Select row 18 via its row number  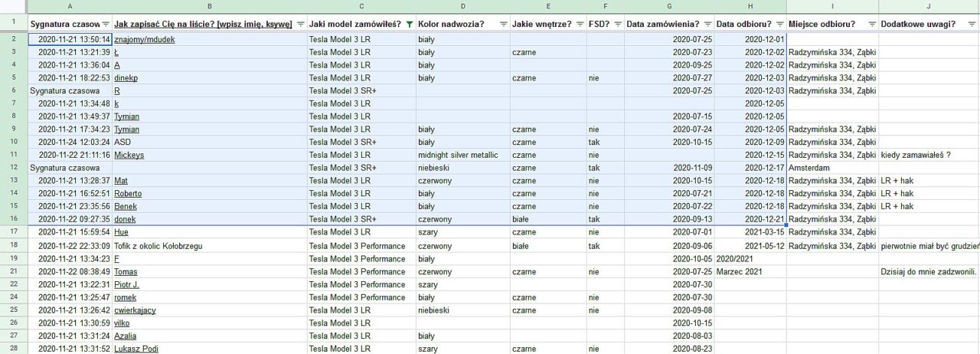14,245
